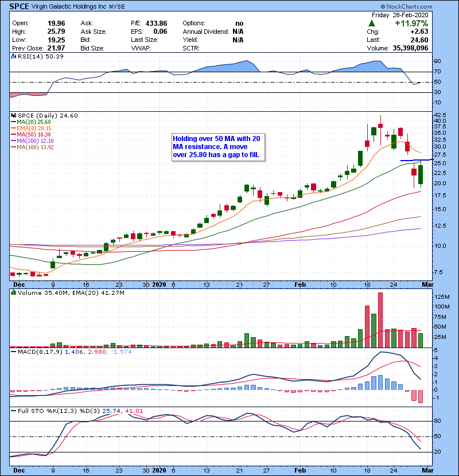This screenshot has width=459, height=476.
Task: Click the SCTR label
Action: point(190,48)
